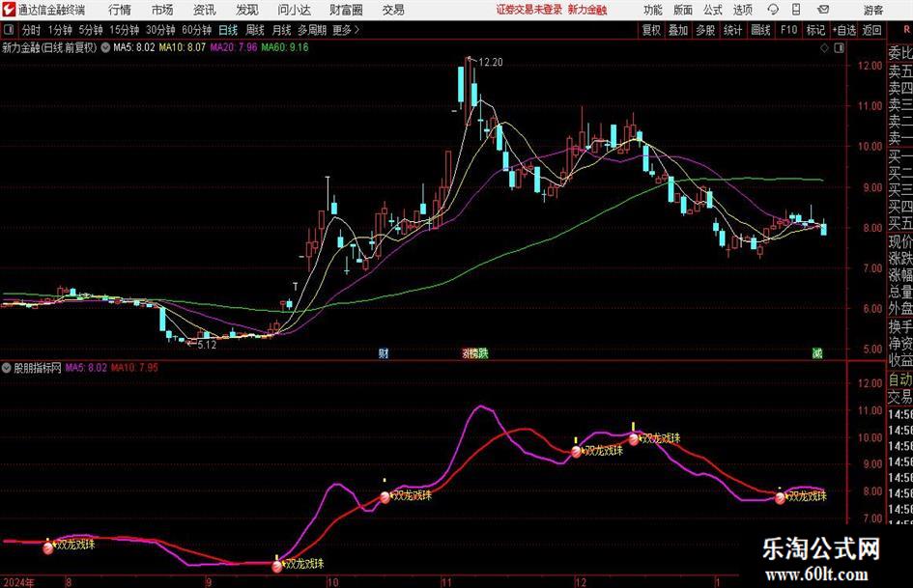The height and width of the screenshot is (588, 913).
Task: Click the 通达信 red logo icon
Action: 9,10
